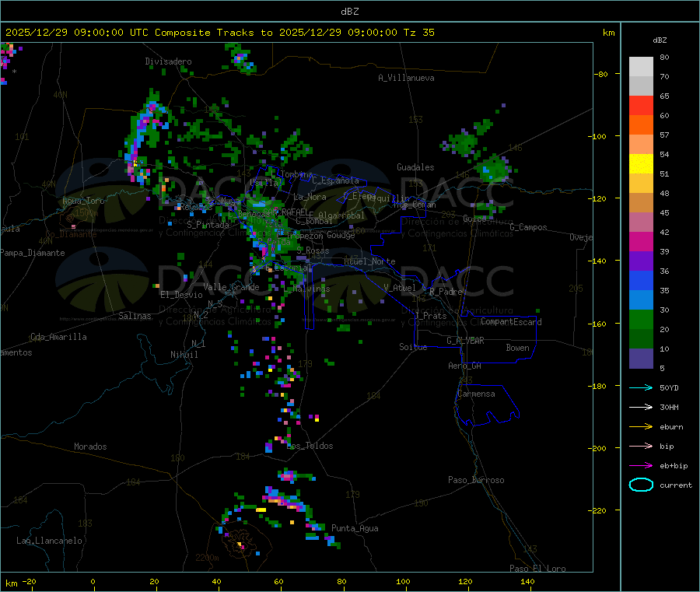
Task: Click the Pampa_Diamante map label
Action: (x=33, y=253)
